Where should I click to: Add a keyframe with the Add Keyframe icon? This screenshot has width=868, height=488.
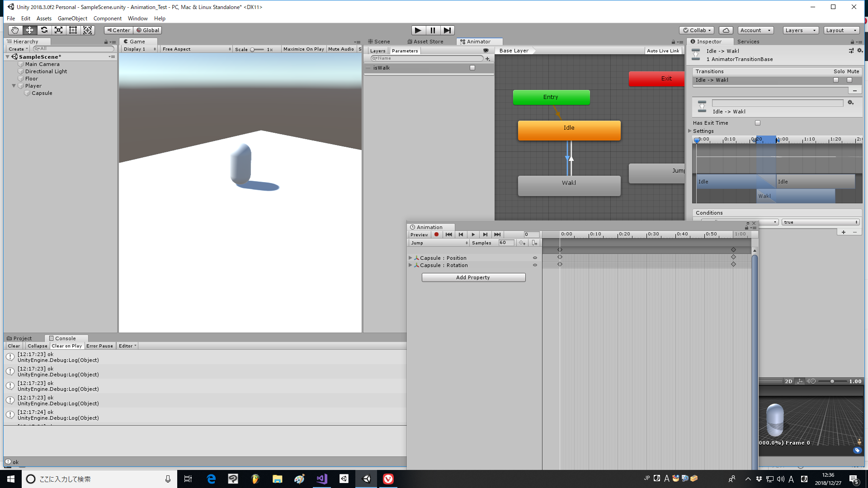(x=522, y=243)
